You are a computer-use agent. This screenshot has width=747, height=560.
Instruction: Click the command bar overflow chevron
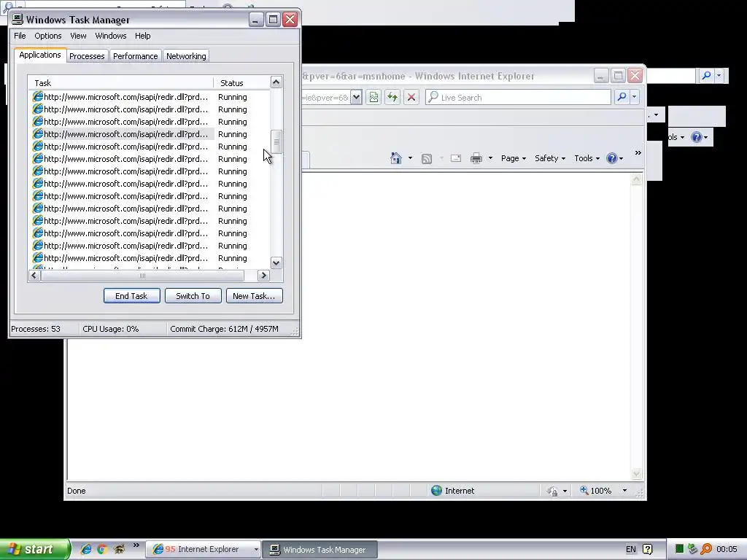click(x=638, y=153)
